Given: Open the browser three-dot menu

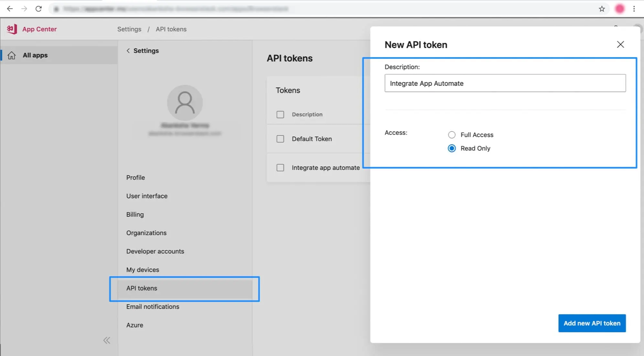Looking at the screenshot, I should tap(634, 9).
